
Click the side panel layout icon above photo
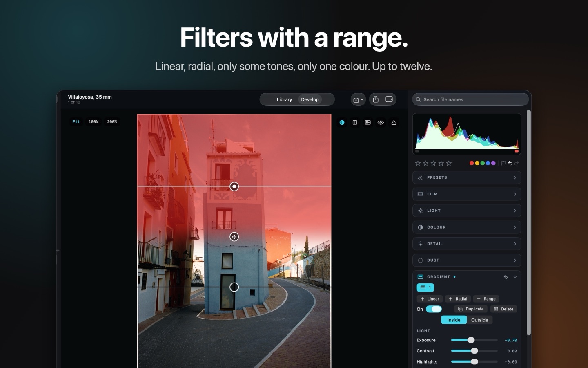(368, 122)
